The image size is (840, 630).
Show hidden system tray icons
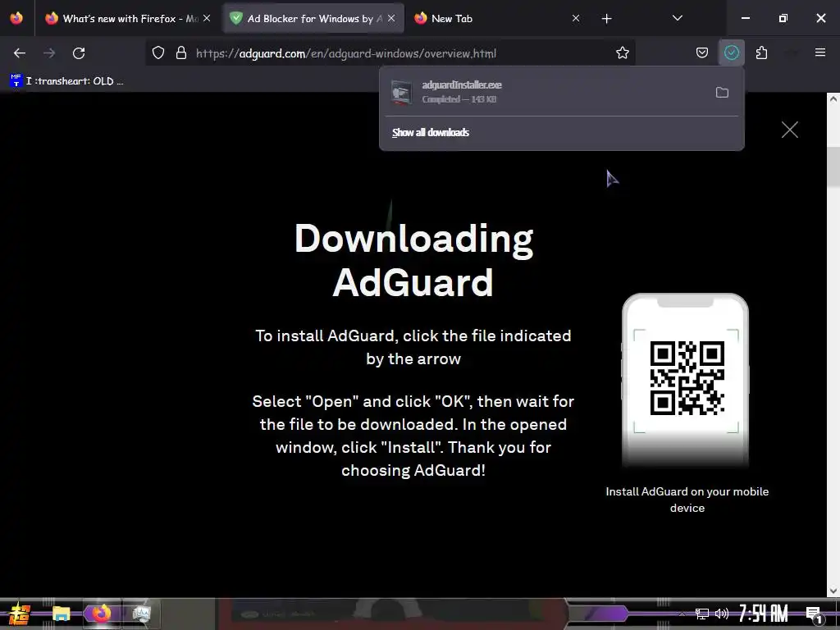coord(682,614)
